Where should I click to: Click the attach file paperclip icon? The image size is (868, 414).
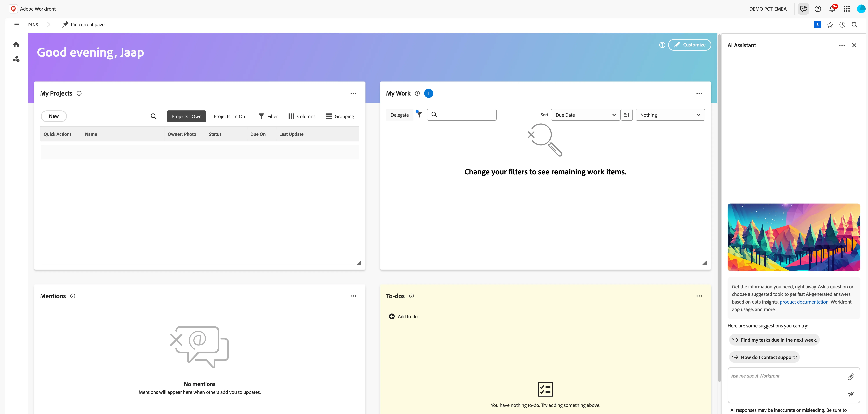point(850,377)
